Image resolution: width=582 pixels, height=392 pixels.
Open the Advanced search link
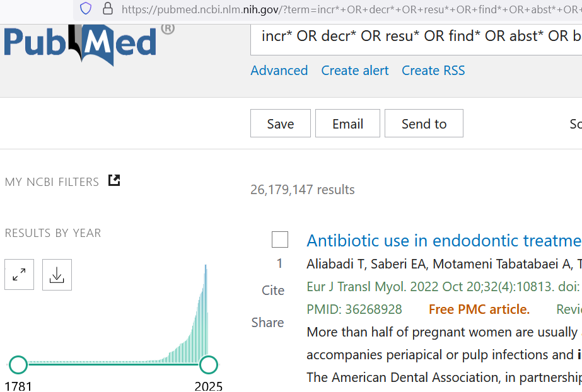(279, 71)
